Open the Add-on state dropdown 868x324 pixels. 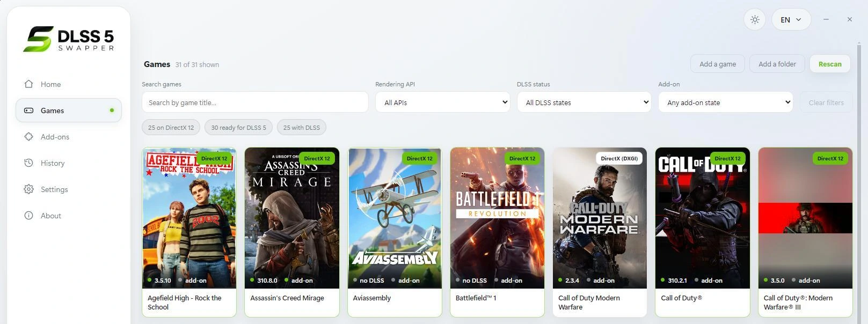726,102
